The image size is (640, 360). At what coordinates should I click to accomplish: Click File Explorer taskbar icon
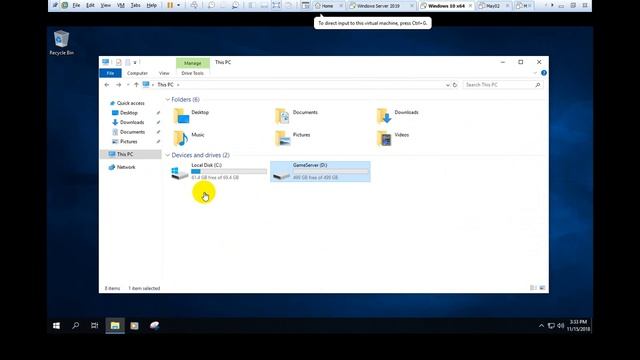pyautogui.click(x=115, y=325)
